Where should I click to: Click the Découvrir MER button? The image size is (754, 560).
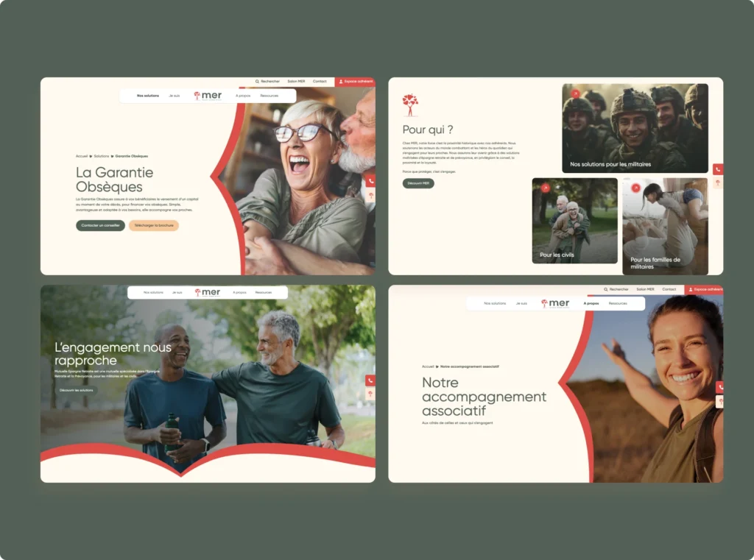(x=418, y=183)
